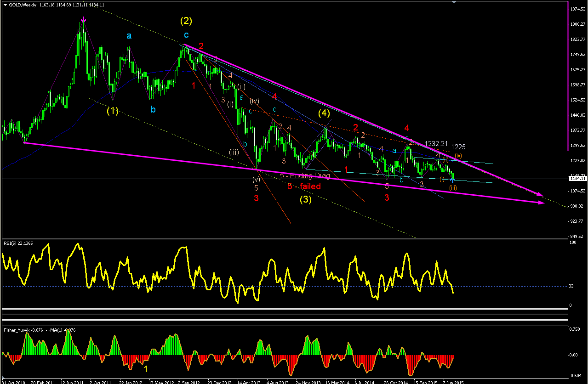Screen dimensions: 588x384
Task: Click the 22 Jan 2012 date label
Action: coord(131,382)
